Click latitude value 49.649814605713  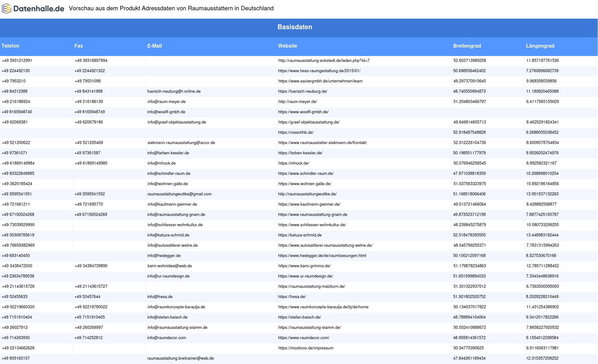[470, 122]
